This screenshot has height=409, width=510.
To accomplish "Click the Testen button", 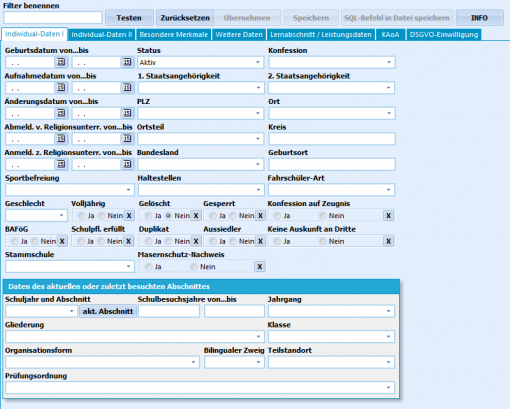I will coord(129,18).
